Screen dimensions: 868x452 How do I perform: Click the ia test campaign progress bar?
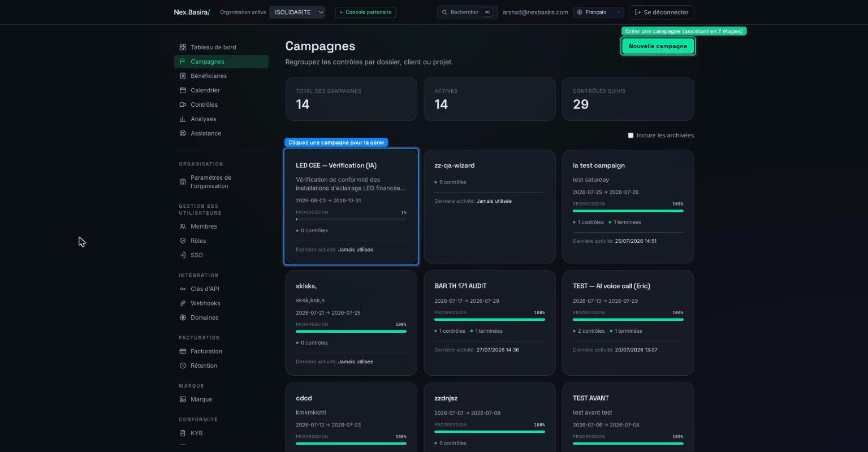[x=628, y=211]
